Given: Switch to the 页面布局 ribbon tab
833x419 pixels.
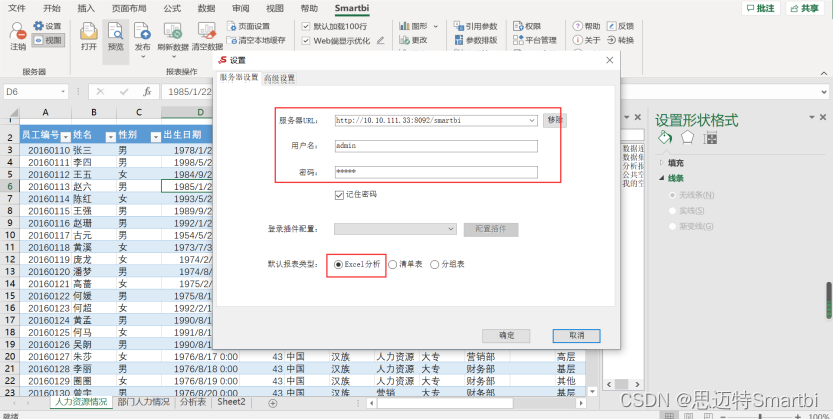Looking at the screenshot, I should coord(129,8).
